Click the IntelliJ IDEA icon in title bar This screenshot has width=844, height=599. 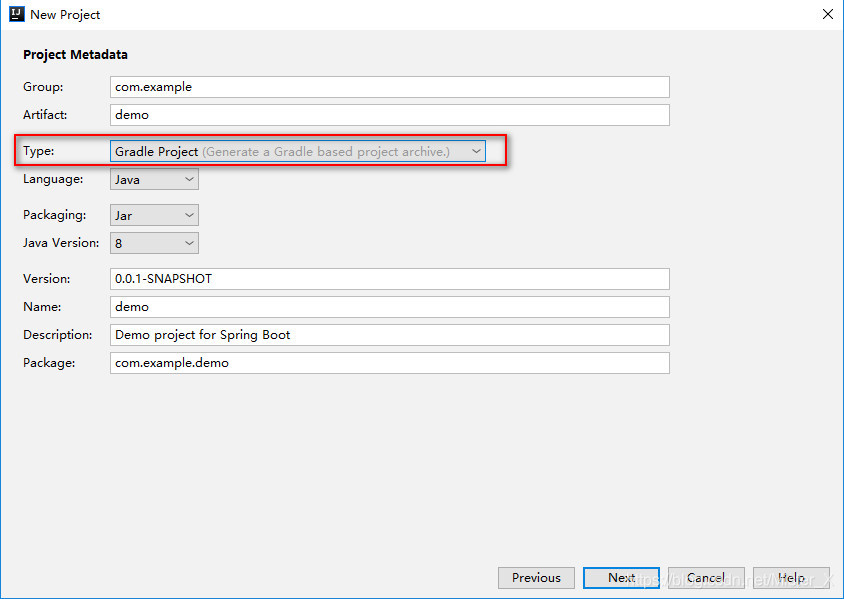[x=17, y=14]
